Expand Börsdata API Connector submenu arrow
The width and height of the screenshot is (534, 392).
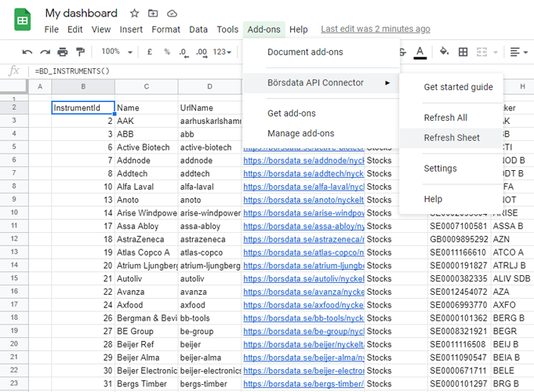387,83
